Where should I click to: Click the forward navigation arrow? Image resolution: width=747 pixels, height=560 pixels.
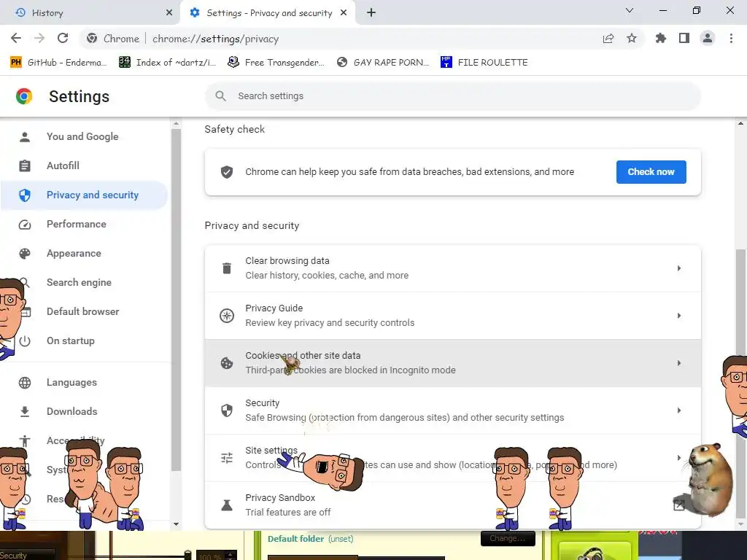tap(39, 39)
